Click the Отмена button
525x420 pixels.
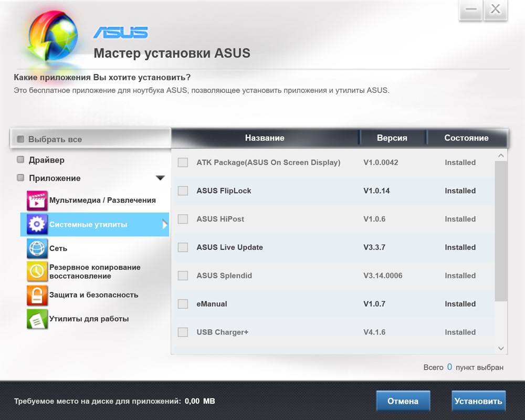pos(403,401)
